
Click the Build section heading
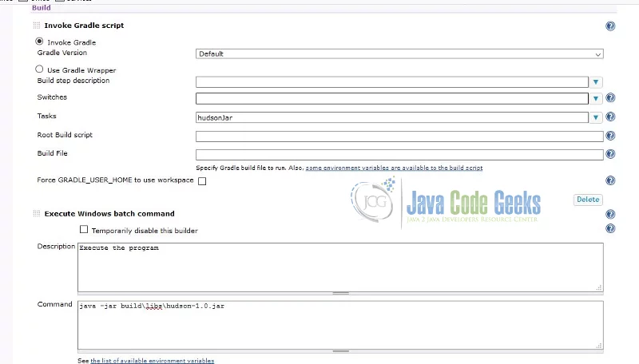point(42,8)
